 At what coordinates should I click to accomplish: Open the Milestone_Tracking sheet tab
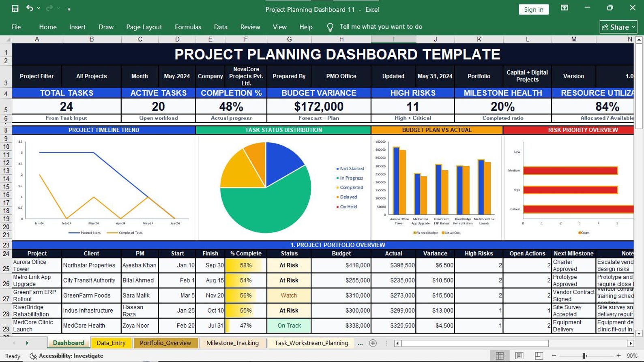pyautogui.click(x=232, y=343)
